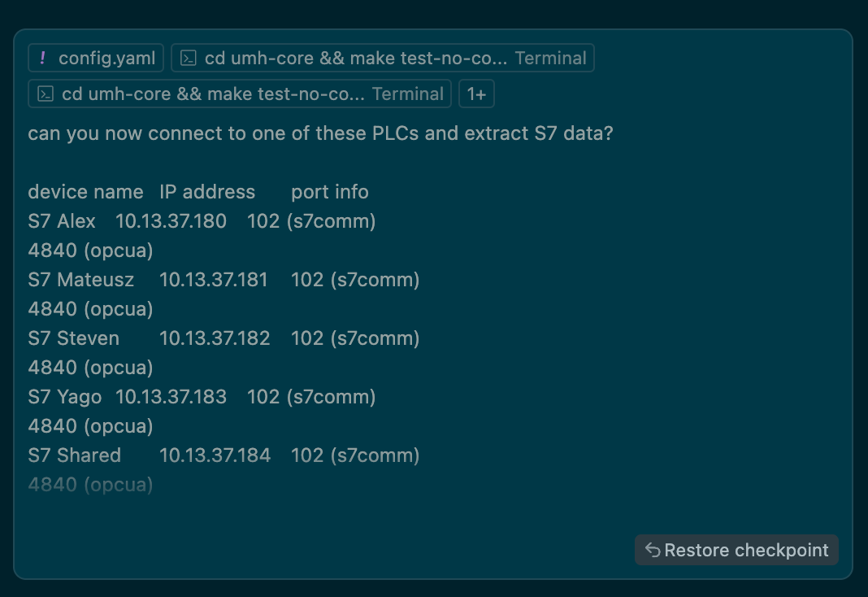Click the 'Terminal' label on the second-row chip
Viewport: 868px width, 597px height.
pos(407,94)
